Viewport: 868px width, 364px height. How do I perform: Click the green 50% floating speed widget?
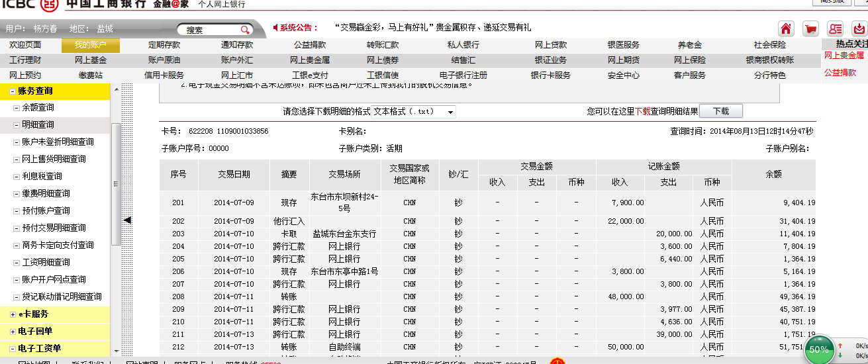[x=819, y=349]
